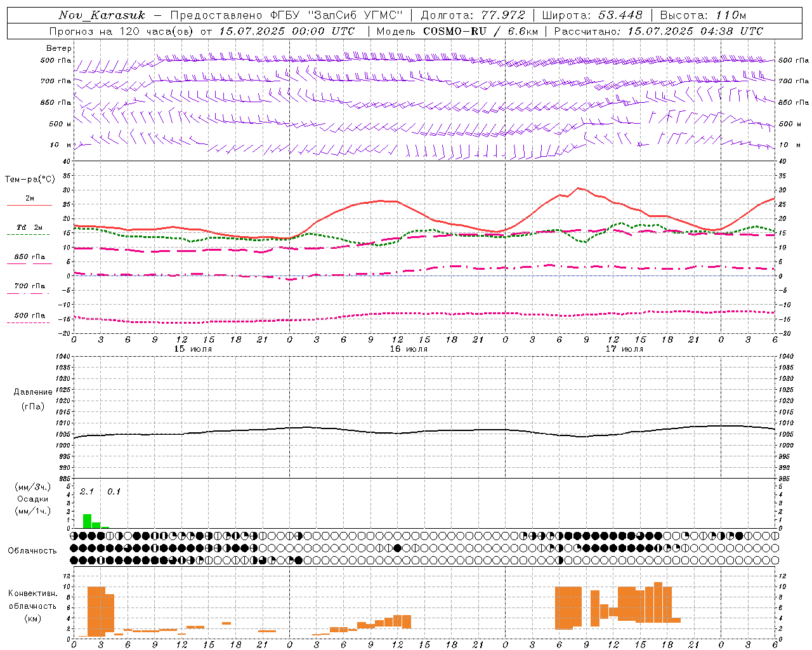The width and height of the screenshot is (812, 650).
Task: Click the dotted line sample under legend '500 гПа'
Action: (29, 323)
